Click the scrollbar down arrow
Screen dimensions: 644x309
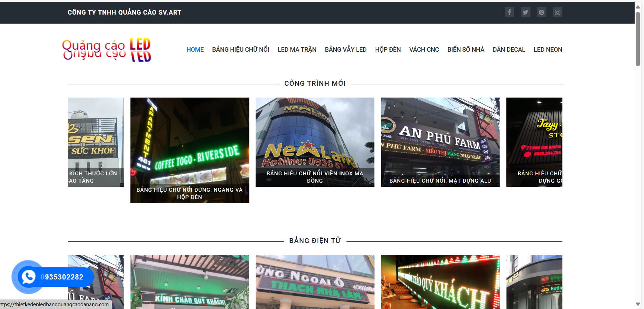(638, 304)
